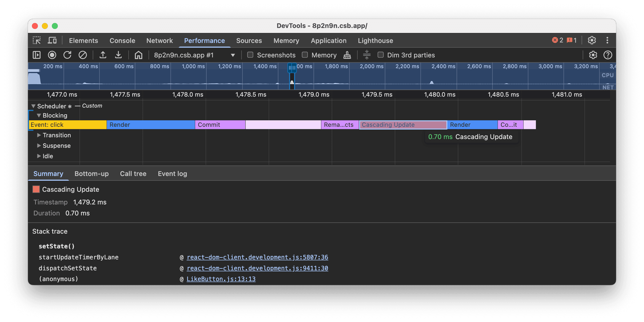Viewport: 644px width, 322px height.
Task: Click the setState() stack trace entry
Action: click(57, 246)
